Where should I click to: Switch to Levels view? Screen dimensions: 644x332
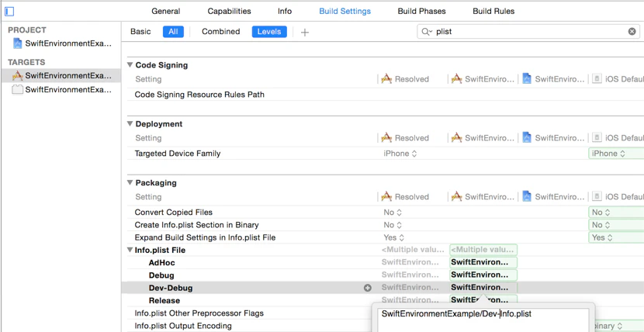click(x=269, y=32)
